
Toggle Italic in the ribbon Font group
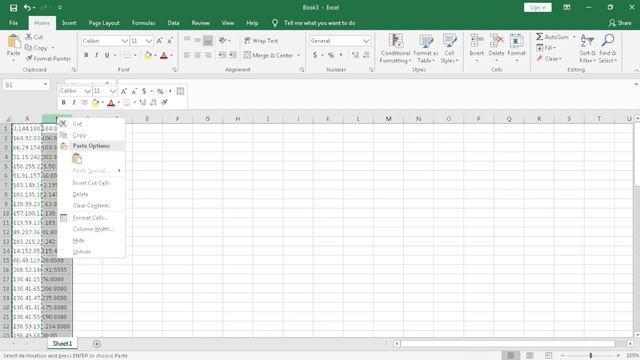tap(96, 55)
